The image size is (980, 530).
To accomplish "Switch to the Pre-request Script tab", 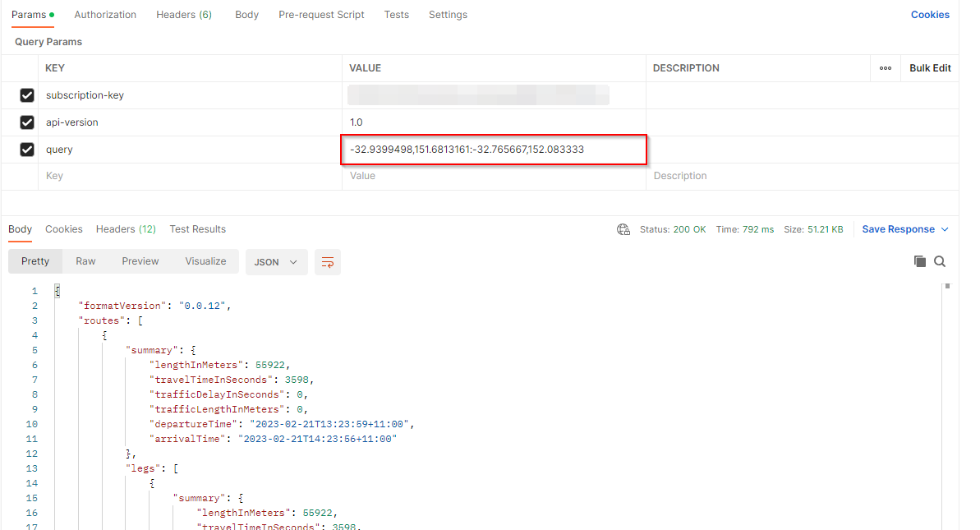I will (321, 14).
